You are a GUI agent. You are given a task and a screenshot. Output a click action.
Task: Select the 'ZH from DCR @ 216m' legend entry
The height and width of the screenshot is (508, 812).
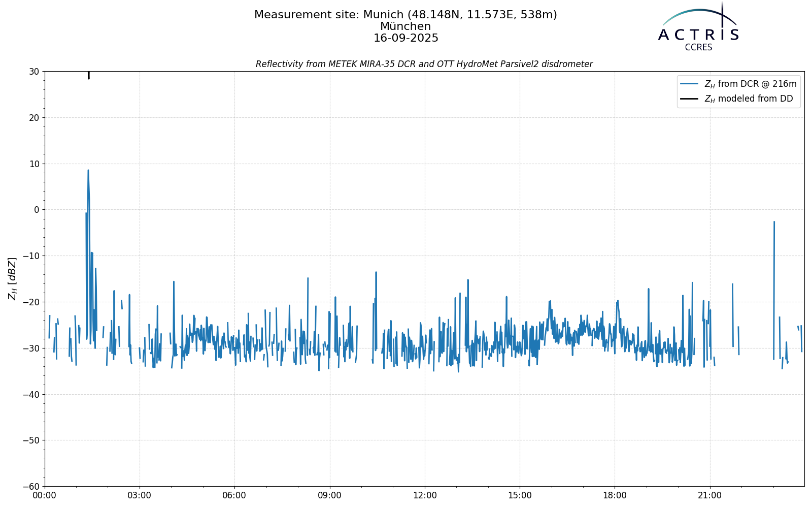click(x=738, y=84)
